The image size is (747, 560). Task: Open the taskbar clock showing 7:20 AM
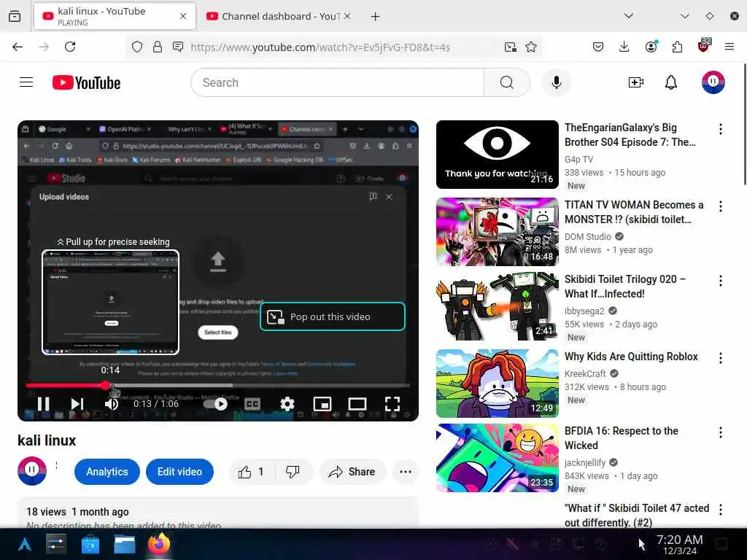pos(679,544)
